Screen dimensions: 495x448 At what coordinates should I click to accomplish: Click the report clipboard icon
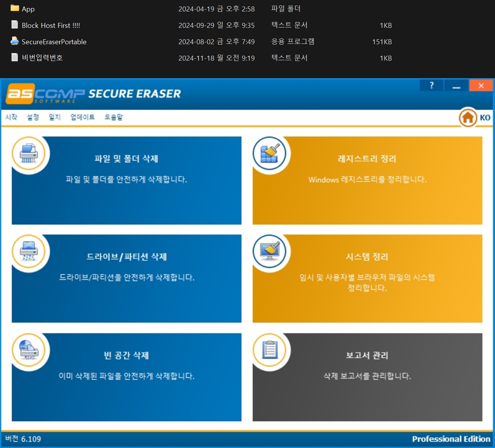[x=270, y=350]
